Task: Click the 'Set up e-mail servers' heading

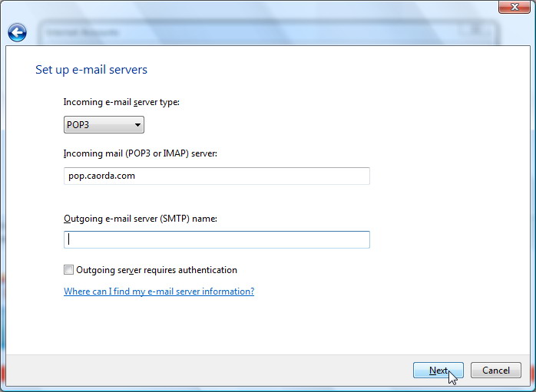Action: click(91, 70)
